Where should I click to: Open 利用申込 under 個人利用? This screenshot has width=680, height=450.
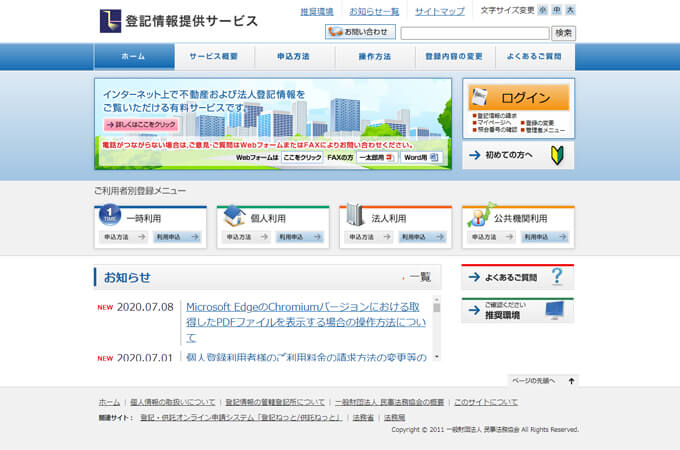point(299,237)
